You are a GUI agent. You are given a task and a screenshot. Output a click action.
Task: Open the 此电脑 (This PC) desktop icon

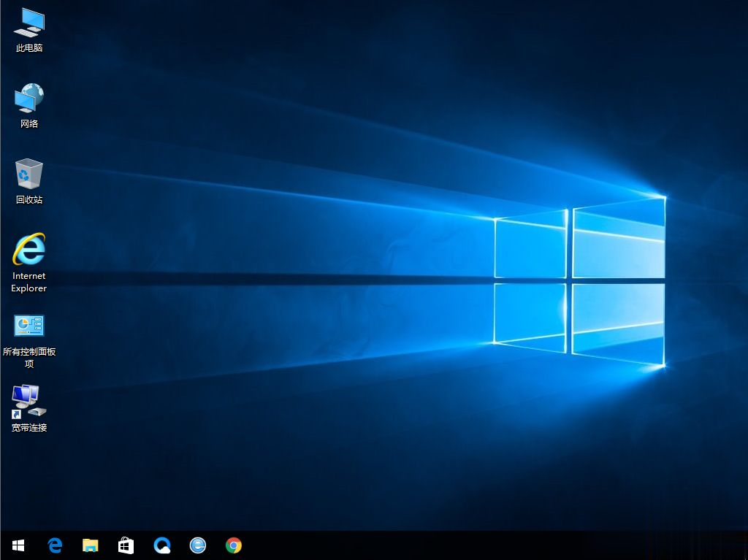[x=28, y=23]
